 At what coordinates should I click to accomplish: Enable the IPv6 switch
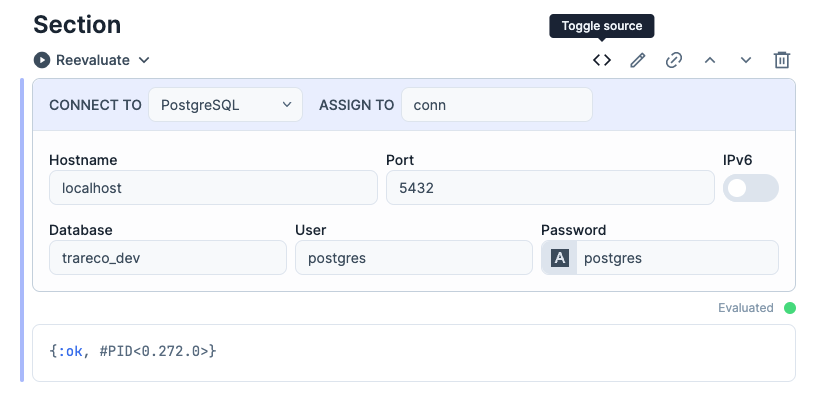pyautogui.click(x=750, y=188)
